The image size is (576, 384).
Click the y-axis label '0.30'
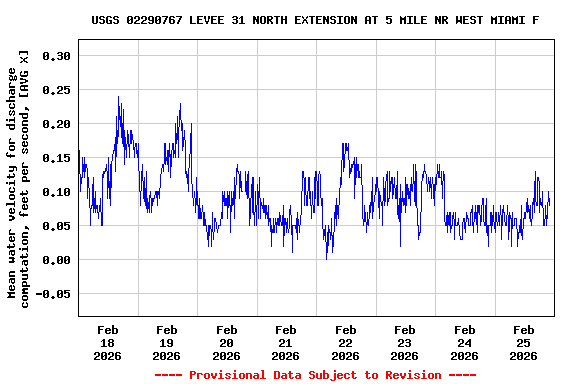[56, 56]
